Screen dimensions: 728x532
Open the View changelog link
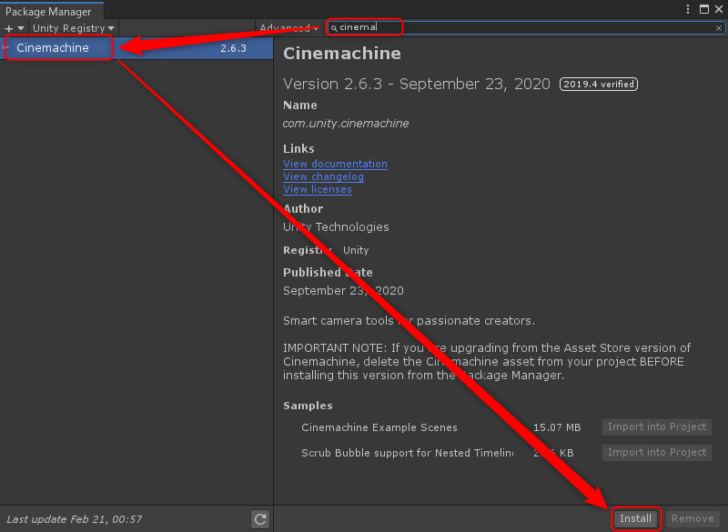click(x=323, y=177)
